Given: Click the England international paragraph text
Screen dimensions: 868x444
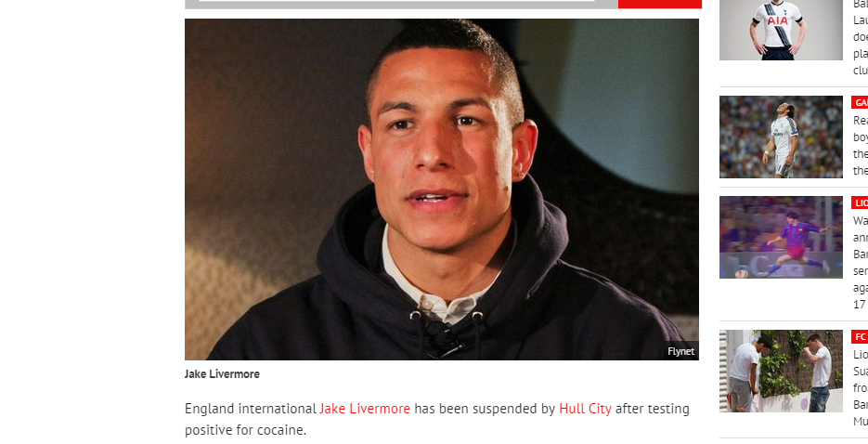Looking at the screenshot, I should (x=437, y=419).
